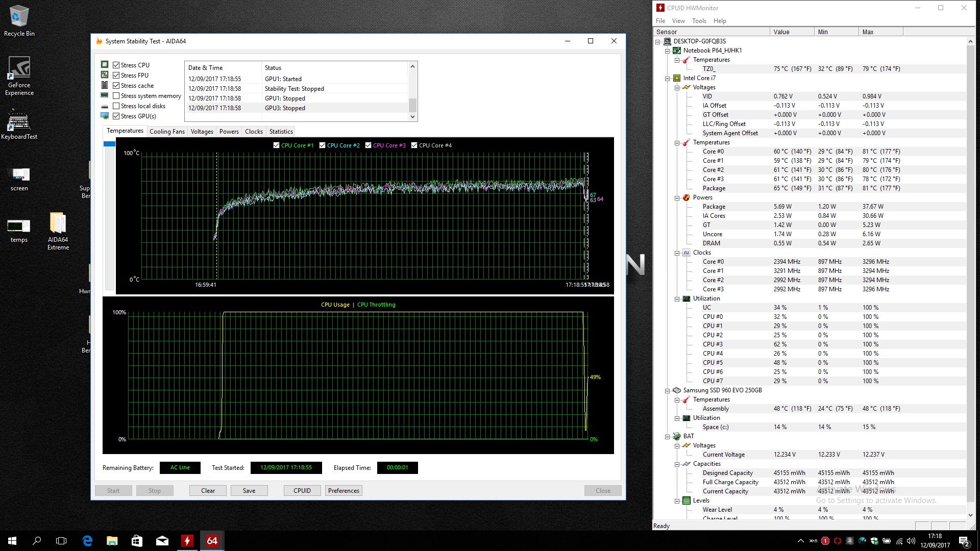Open the Statistics tab

coord(281,131)
